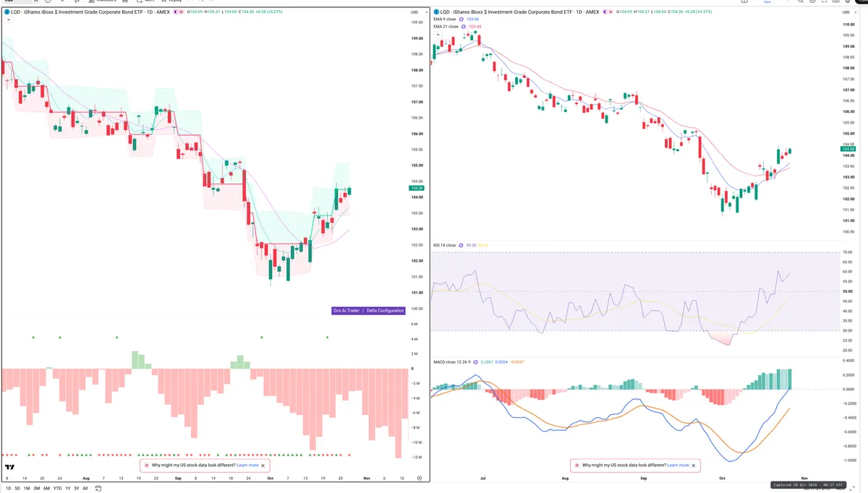
Task: Click the Save button in top toolbar
Action: [x=767, y=2]
